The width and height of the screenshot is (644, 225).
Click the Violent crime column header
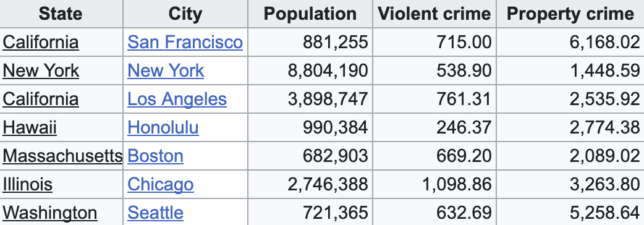click(x=434, y=14)
